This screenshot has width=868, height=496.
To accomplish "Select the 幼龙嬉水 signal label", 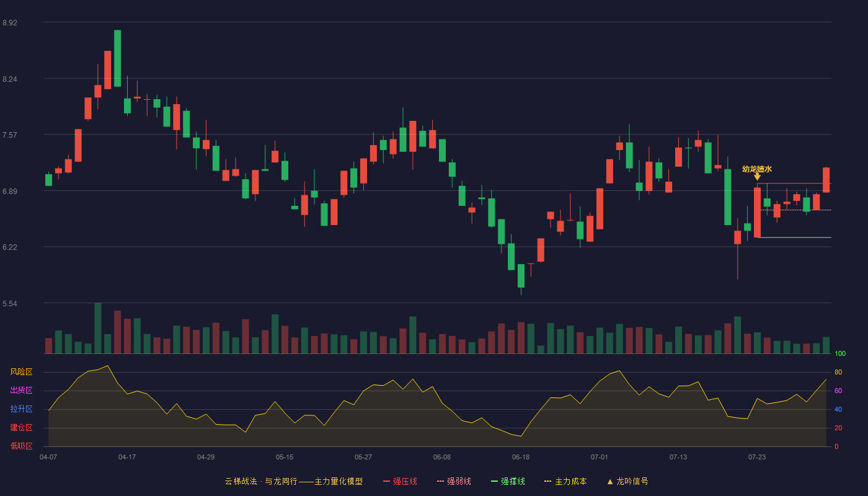I will point(757,169).
